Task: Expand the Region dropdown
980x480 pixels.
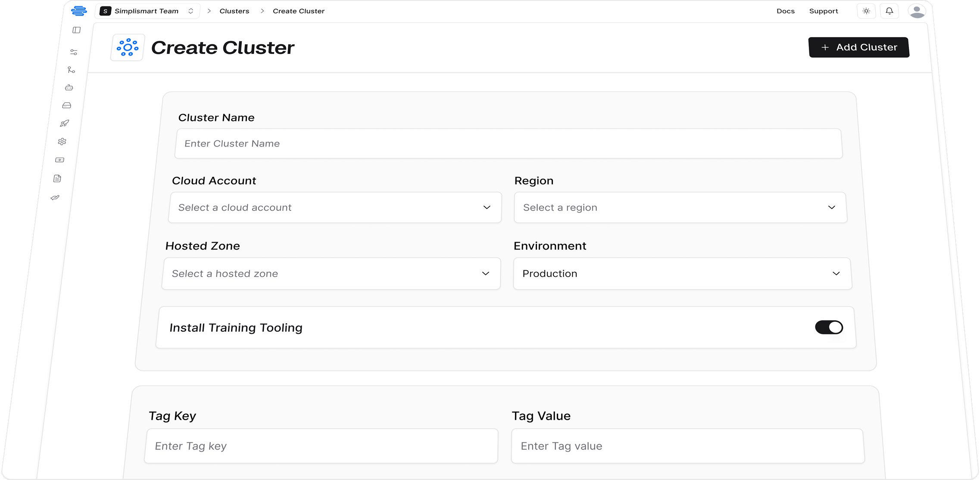Action: (x=680, y=208)
